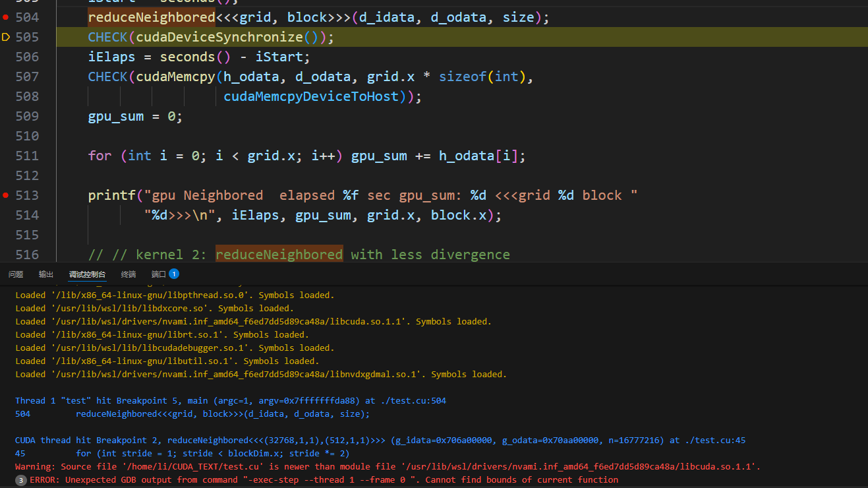Toggle a breakpoint beside line number 509
Image resolution: width=868 pixels, height=488 pixels.
[x=6, y=116]
